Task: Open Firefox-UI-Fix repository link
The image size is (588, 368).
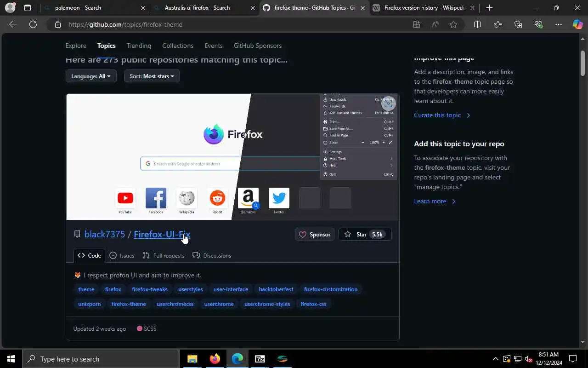Action: (162, 234)
